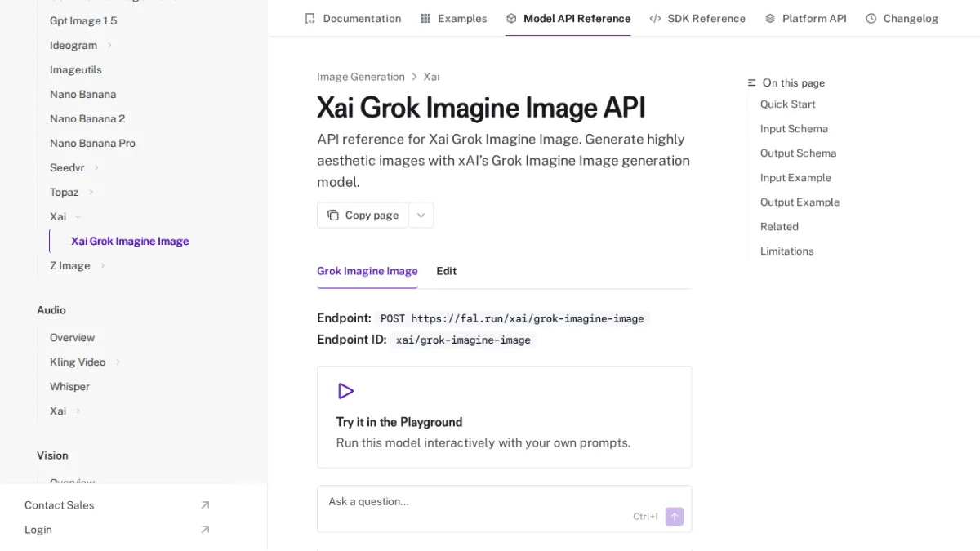Jump to Related section
This screenshot has width=980, height=551.
point(779,227)
